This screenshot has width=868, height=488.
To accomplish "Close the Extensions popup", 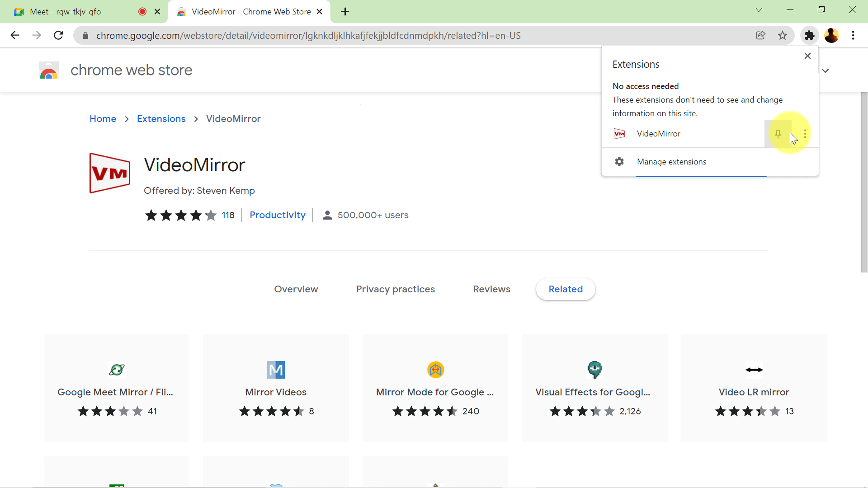I will pyautogui.click(x=807, y=56).
